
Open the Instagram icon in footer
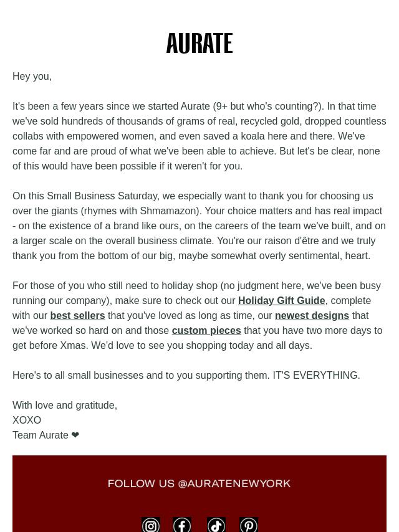click(x=151, y=525)
